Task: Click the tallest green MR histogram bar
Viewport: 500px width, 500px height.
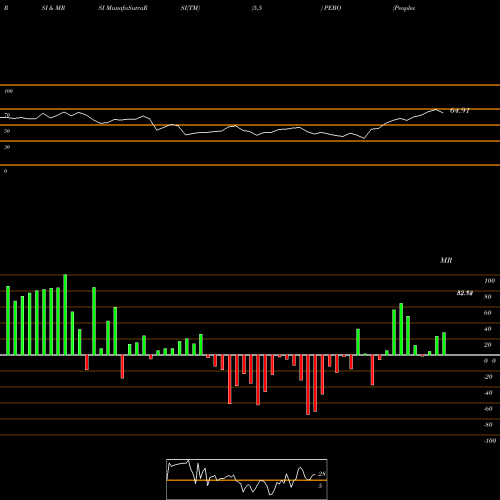Action: click(65, 315)
